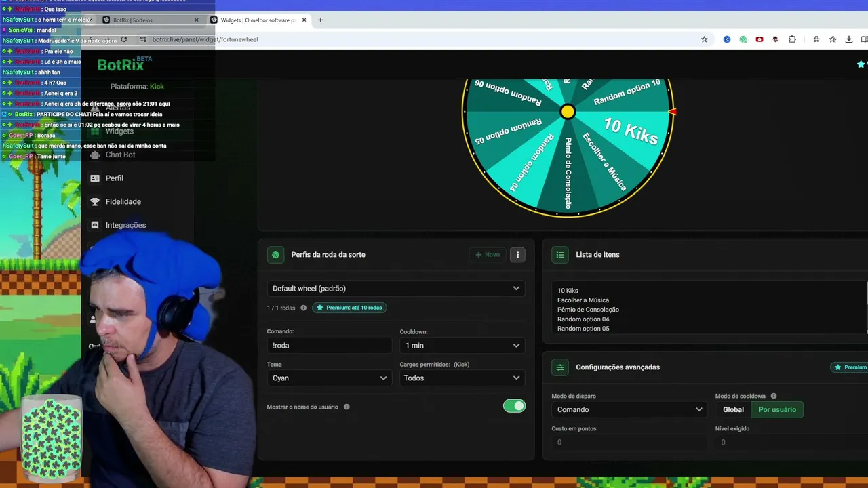Close the Widgets browser tab

point(304,20)
